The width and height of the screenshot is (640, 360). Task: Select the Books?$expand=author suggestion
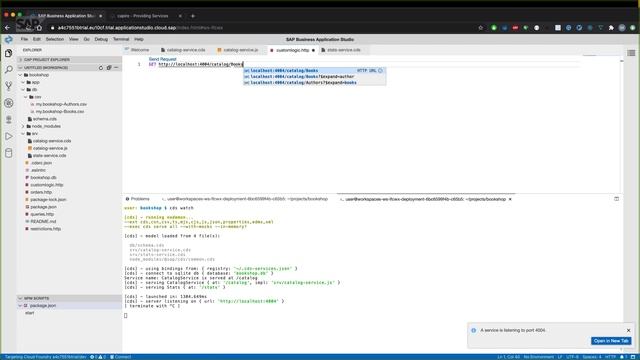[315, 77]
